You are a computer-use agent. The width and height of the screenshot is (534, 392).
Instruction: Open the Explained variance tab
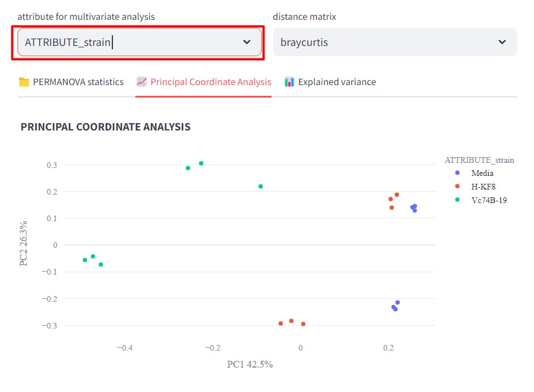pyautogui.click(x=337, y=82)
